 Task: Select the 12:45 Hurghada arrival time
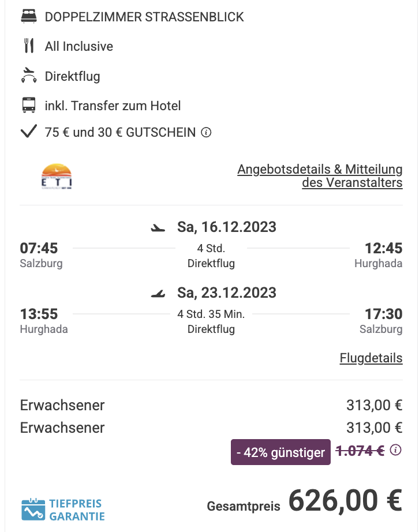point(383,248)
